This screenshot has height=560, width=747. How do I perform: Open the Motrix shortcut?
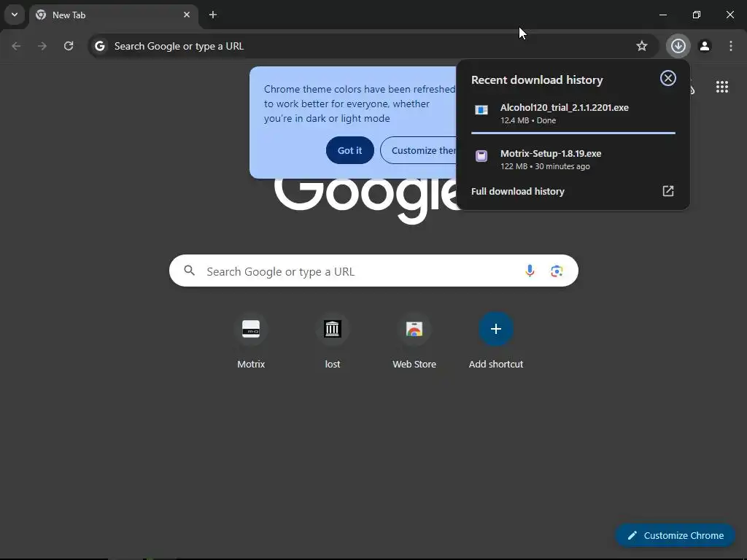pos(251,340)
